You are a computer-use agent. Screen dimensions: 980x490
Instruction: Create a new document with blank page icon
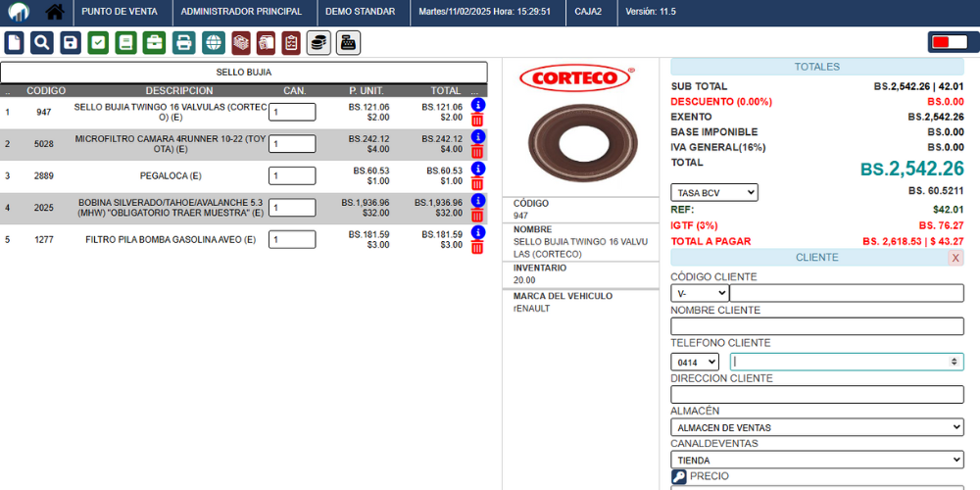coord(14,43)
